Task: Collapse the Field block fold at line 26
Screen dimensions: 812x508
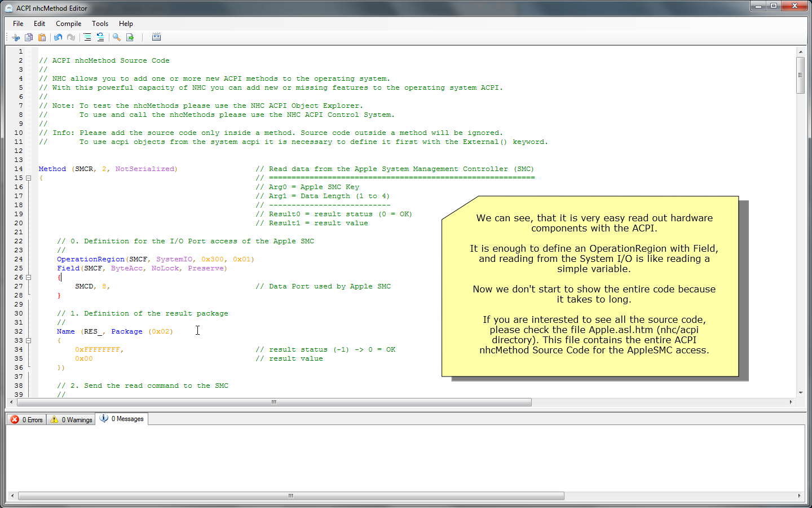Action: click(x=28, y=277)
